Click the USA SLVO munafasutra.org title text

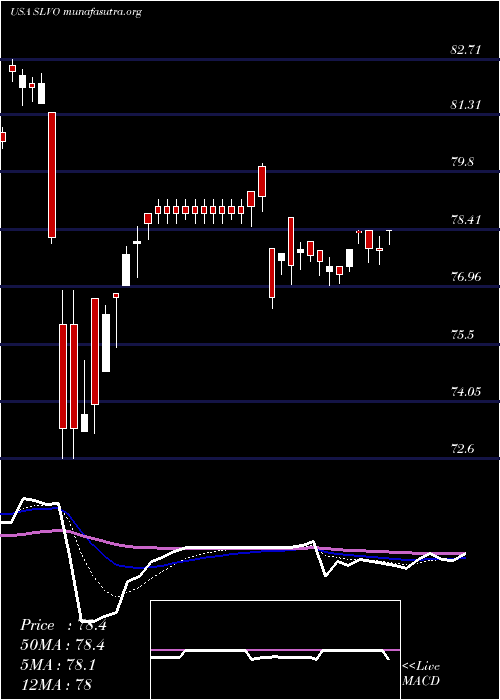coord(75,12)
